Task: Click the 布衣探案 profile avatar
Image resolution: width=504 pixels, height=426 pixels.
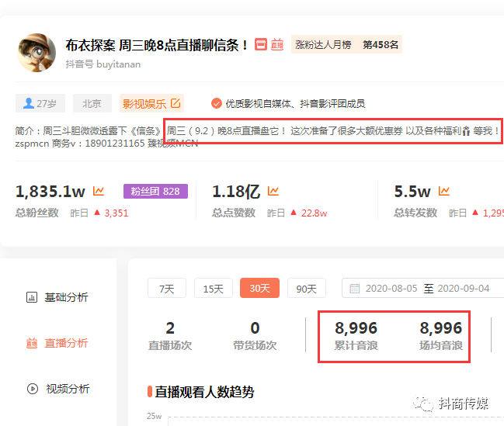Action: point(36,53)
